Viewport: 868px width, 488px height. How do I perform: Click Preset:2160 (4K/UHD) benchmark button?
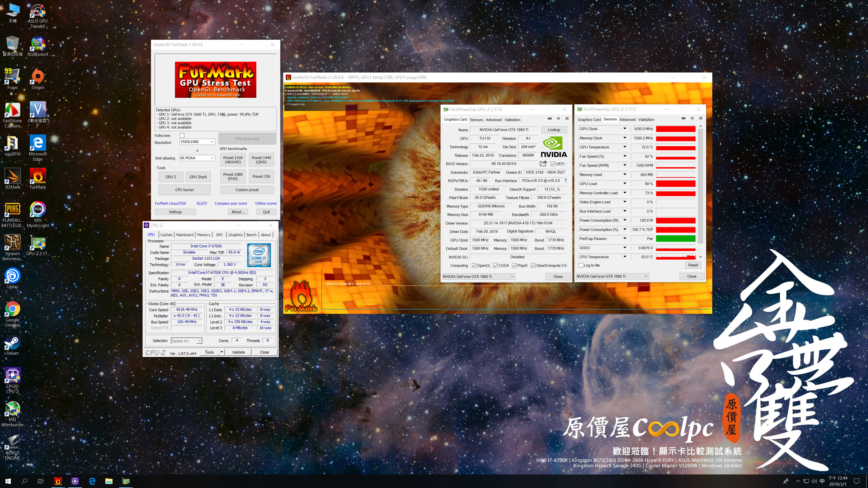(233, 160)
